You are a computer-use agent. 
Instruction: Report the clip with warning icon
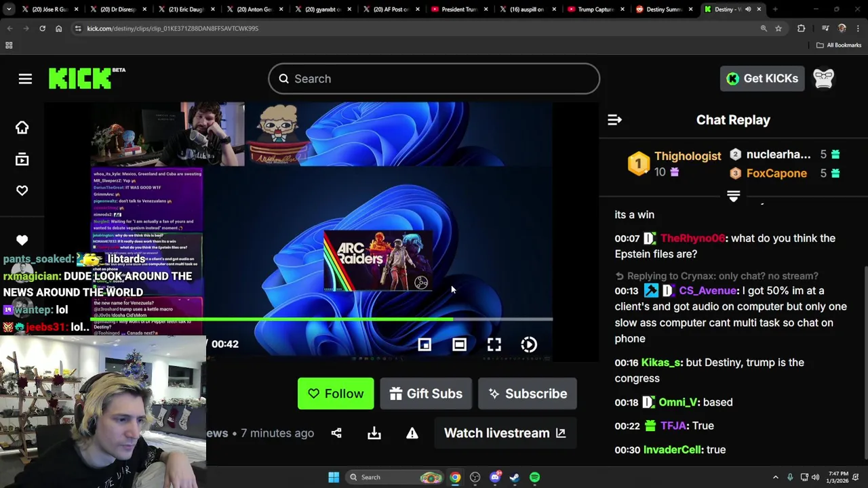coord(412,433)
